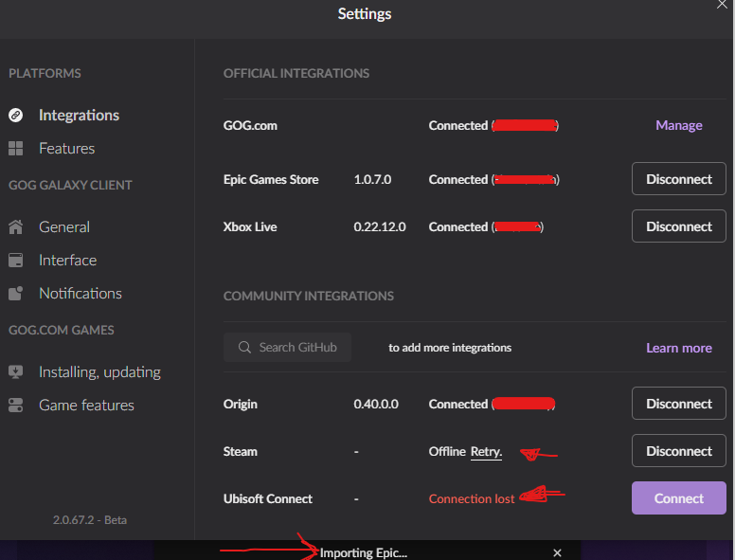The height and width of the screenshot is (560, 735).
Task: Click the Connection lost status for Ubisoft Connect
Action: pos(472,498)
